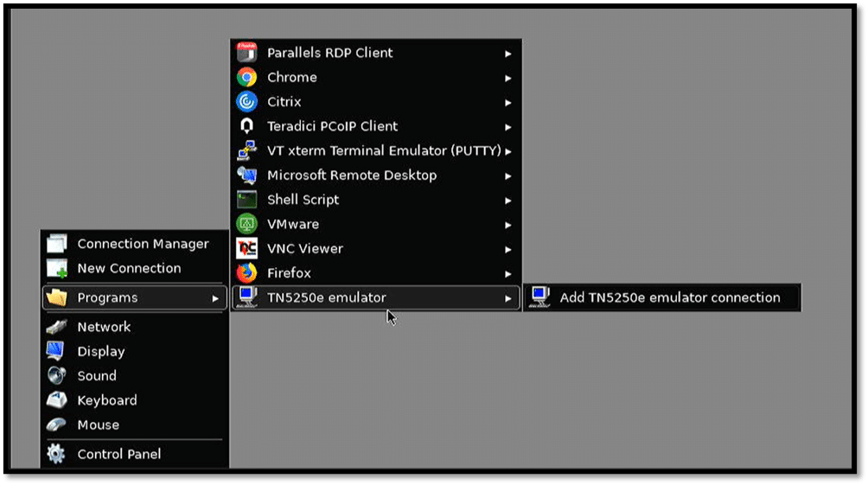Click the Firefox icon
The height and width of the screenshot is (485, 868).
[247, 273]
